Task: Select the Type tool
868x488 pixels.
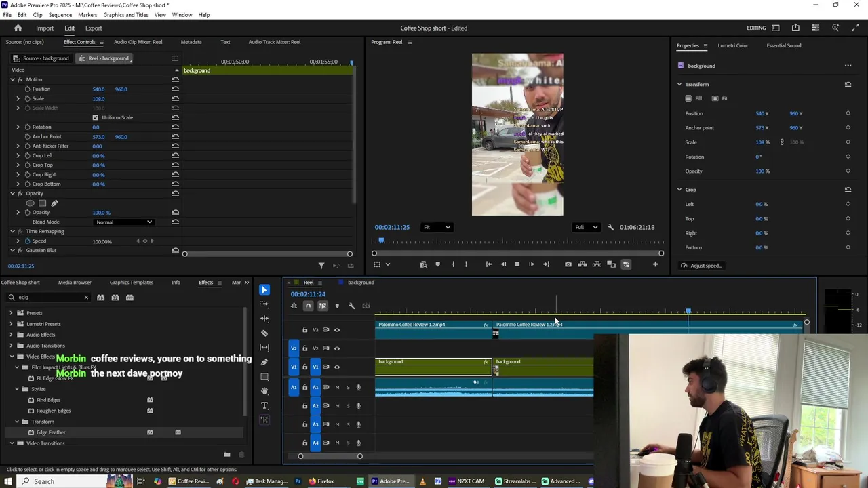Action: click(264, 405)
